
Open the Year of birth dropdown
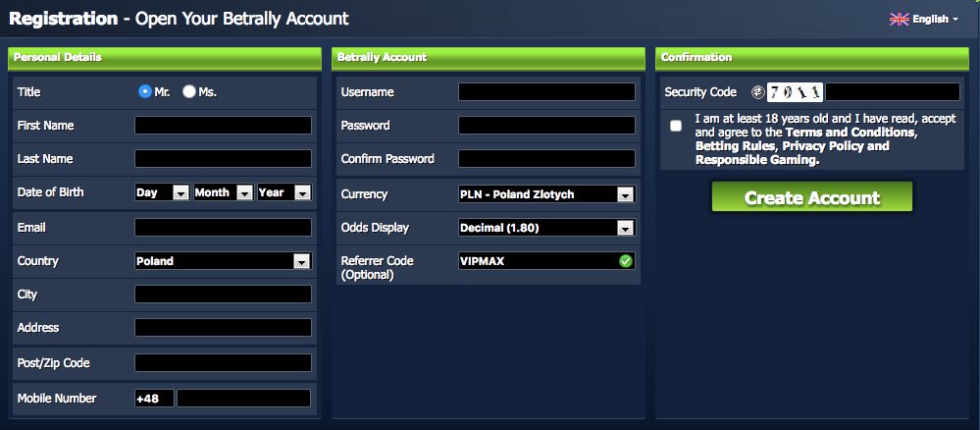[284, 192]
